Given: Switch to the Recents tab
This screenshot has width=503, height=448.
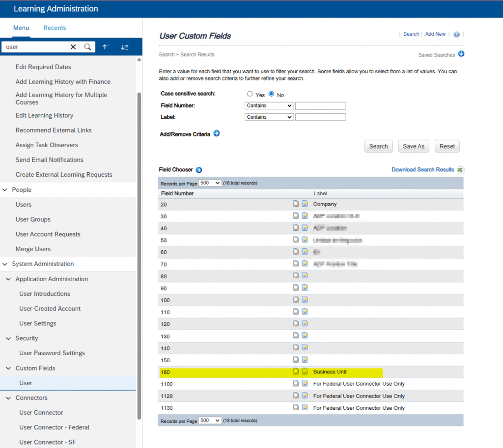Looking at the screenshot, I should click(55, 28).
